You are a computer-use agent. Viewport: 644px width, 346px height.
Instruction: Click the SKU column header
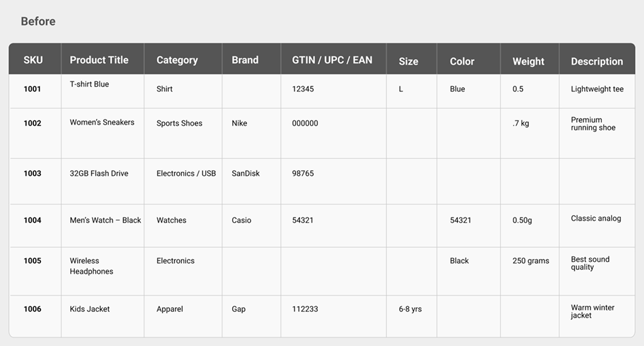[33, 60]
